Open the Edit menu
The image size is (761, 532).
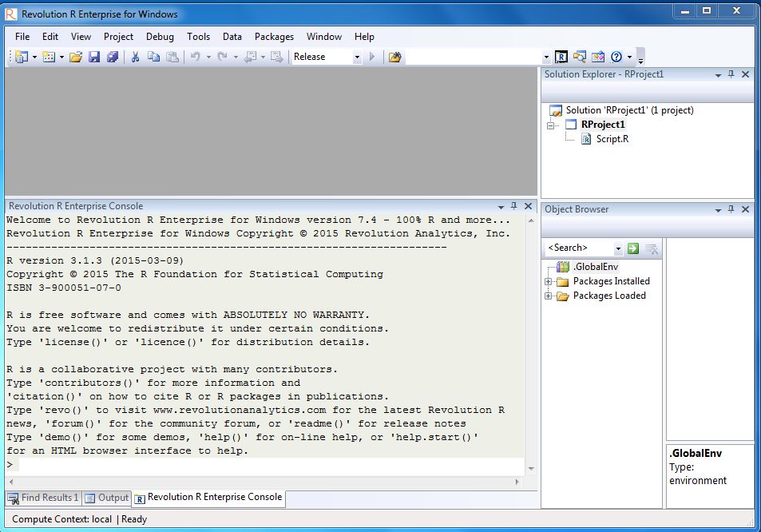click(x=50, y=37)
